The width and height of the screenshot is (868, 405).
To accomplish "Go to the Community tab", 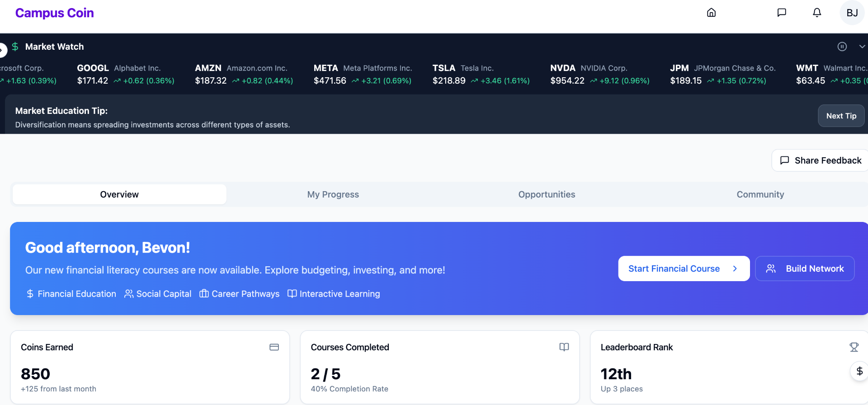I will (x=760, y=194).
